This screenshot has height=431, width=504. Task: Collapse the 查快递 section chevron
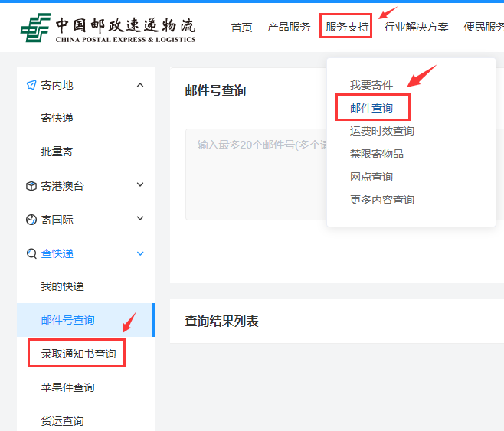139,253
